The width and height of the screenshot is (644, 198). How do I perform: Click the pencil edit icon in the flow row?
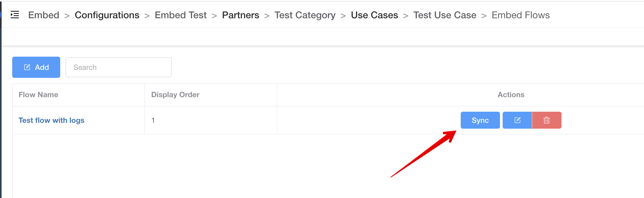pos(517,120)
